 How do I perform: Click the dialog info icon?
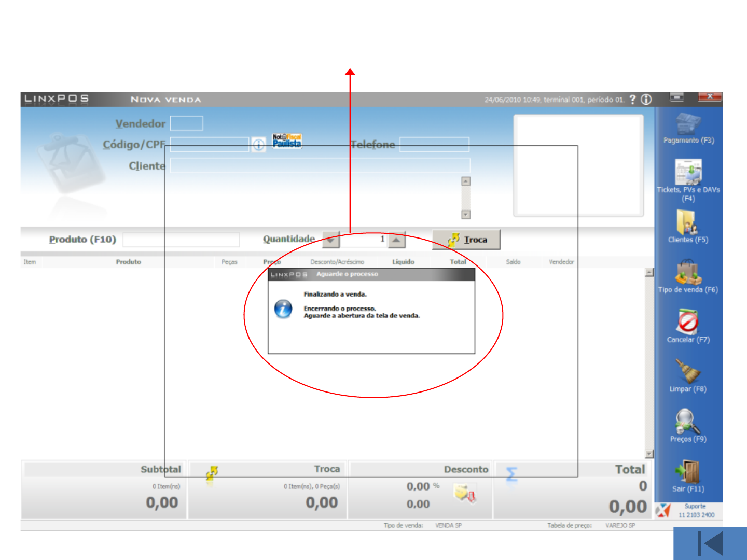point(283,309)
